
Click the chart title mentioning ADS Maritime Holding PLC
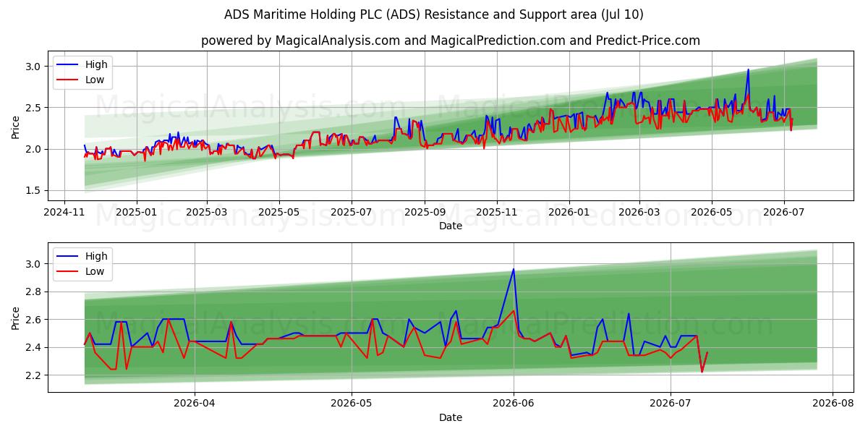click(x=434, y=14)
